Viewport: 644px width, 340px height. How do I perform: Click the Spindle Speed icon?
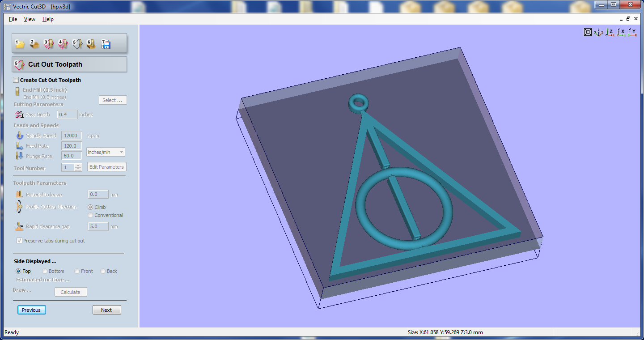(20, 136)
